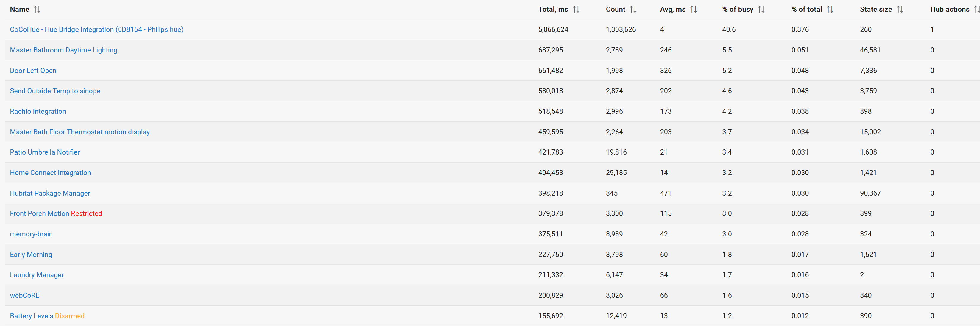Click sort arrows next to Total, ms
This screenshot has width=980, height=326.
576,9
